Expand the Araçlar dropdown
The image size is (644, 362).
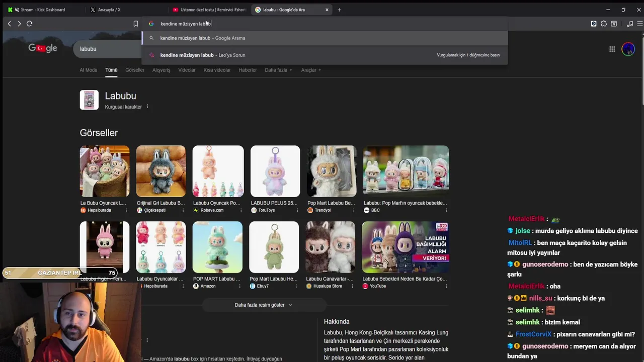pyautogui.click(x=311, y=70)
